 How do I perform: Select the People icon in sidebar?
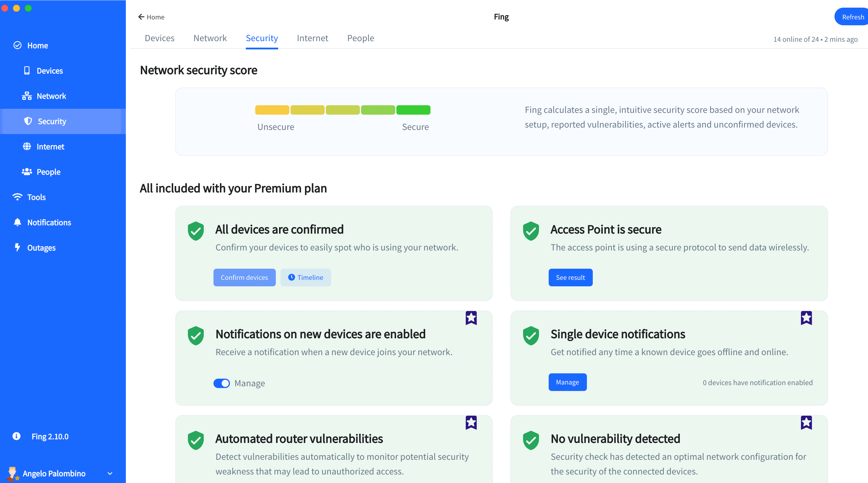point(27,172)
